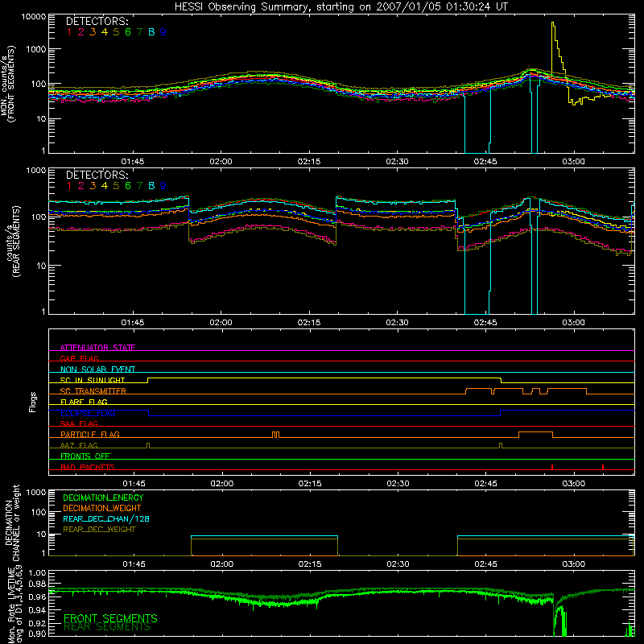
Task: Click the 'REAR SEGMENTS' livetime legend text
Action: pyautogui.click(x=107, y=627)
